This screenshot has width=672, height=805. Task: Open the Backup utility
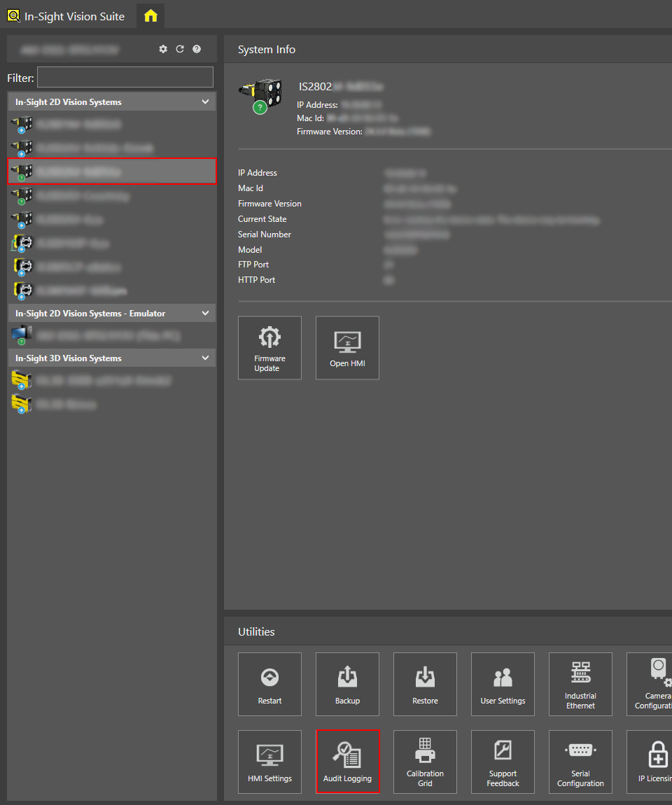click(x=347, y=684)
